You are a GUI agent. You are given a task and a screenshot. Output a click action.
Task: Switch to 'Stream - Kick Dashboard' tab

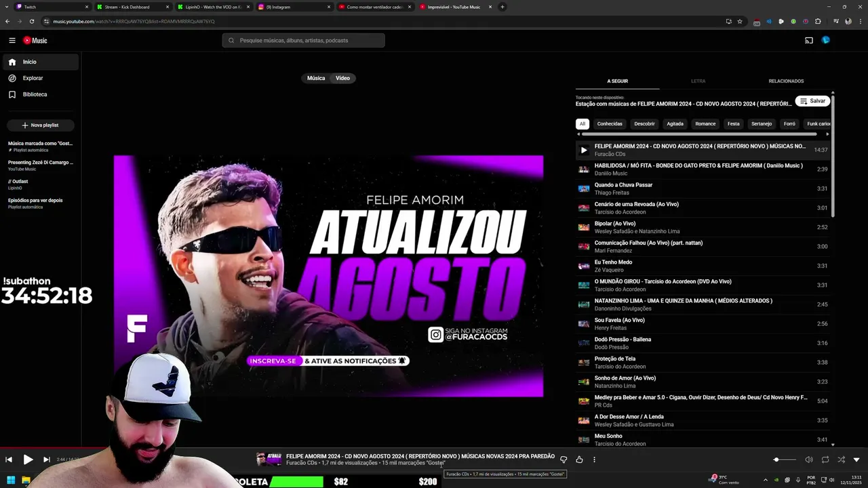click(x=133, y=7)
